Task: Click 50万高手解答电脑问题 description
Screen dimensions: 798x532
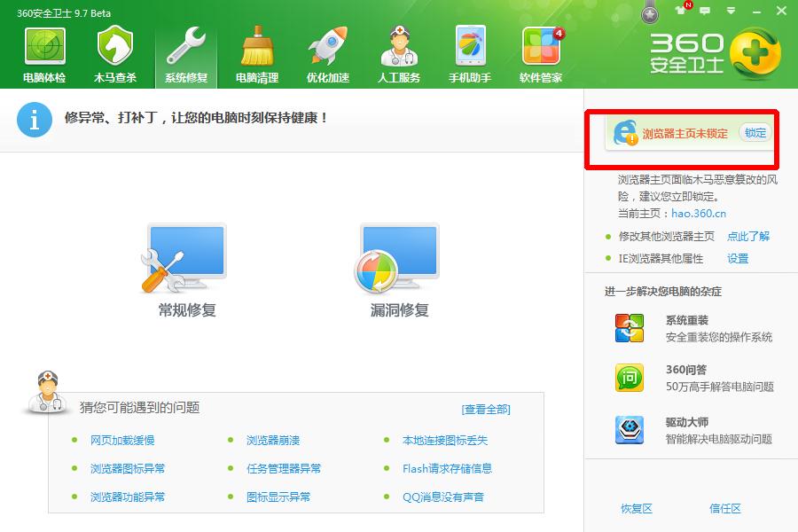Action: coord(720,387)
